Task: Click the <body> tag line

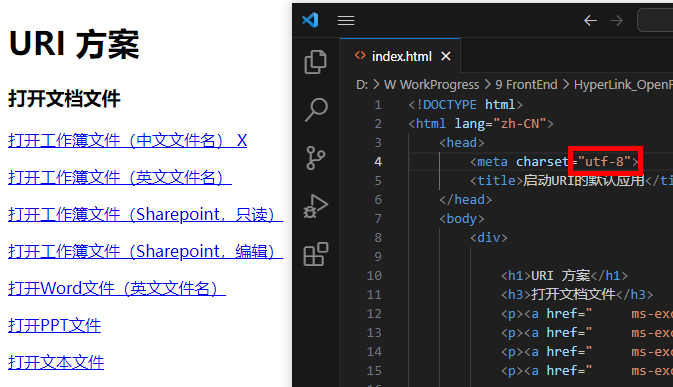Action: (x=462, y=218)
